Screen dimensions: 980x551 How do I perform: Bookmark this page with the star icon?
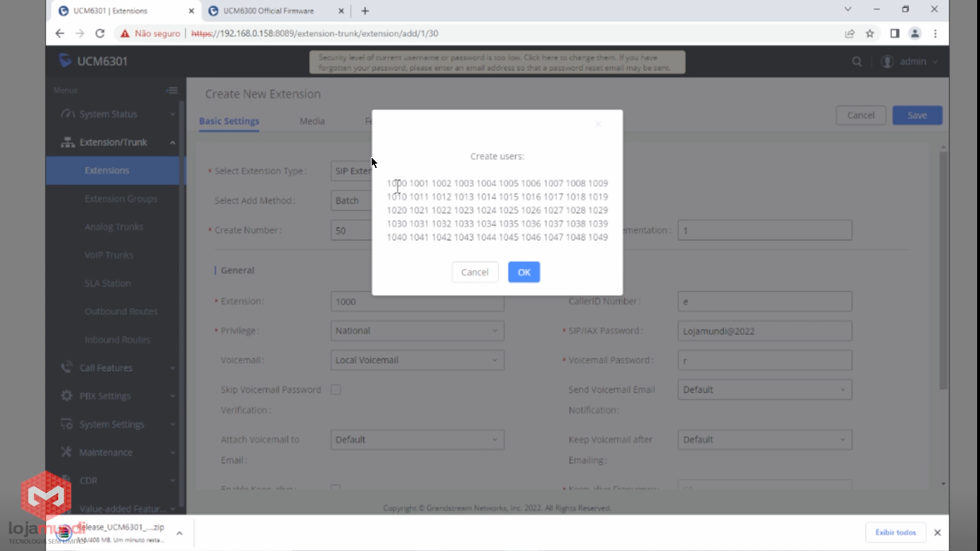pyautogui.click(x=870, y=33)
